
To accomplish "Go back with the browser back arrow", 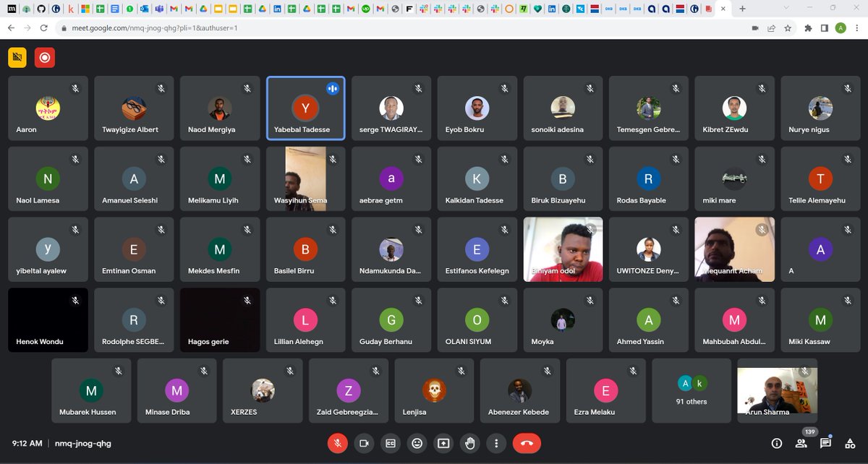I will point(10,28).
